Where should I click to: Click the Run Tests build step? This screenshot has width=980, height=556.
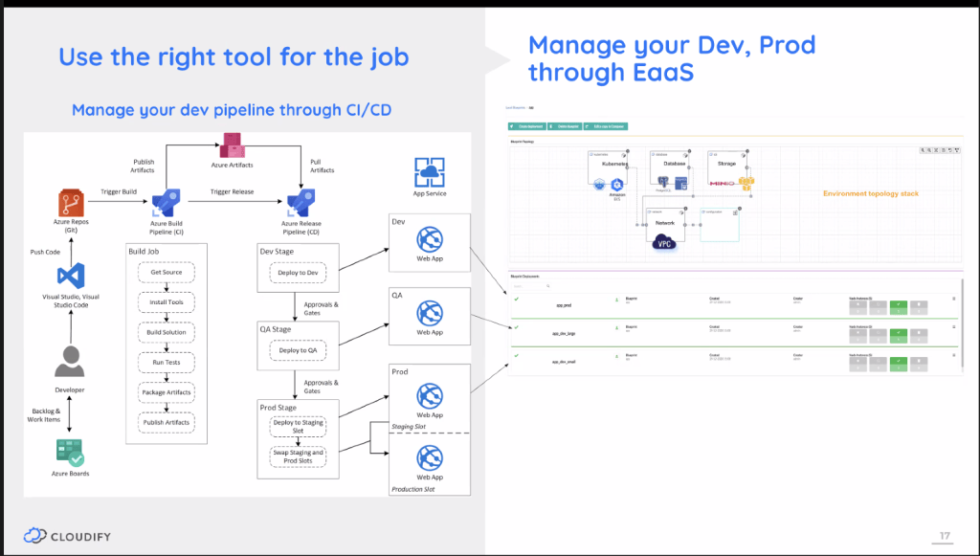pyautogui.click(x=167, y=363)
